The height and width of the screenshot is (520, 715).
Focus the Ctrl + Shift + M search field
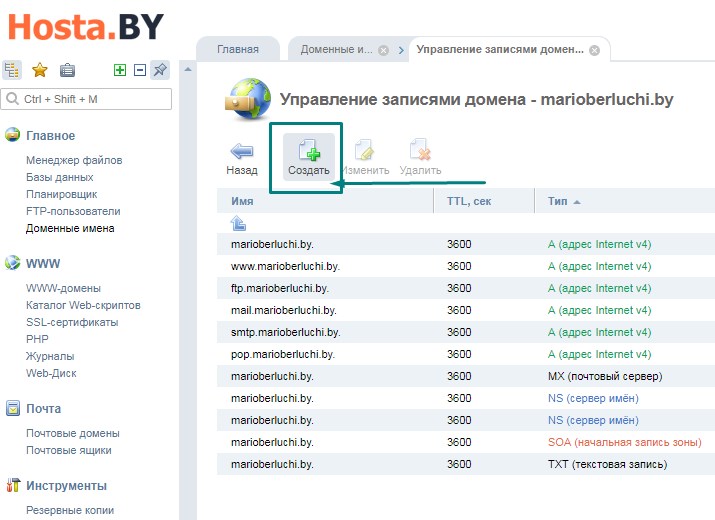tap(87, 99)
